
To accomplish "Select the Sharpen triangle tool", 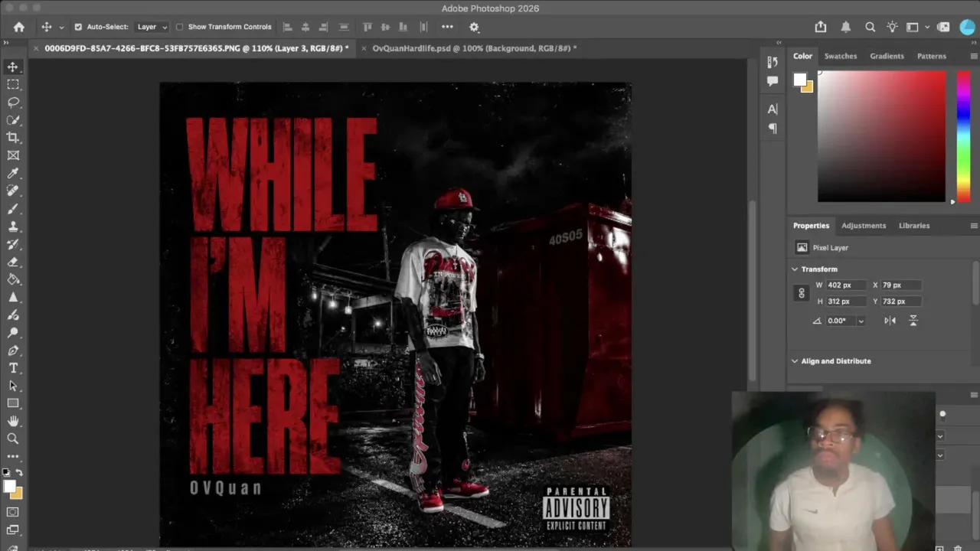I will point(13,297).
